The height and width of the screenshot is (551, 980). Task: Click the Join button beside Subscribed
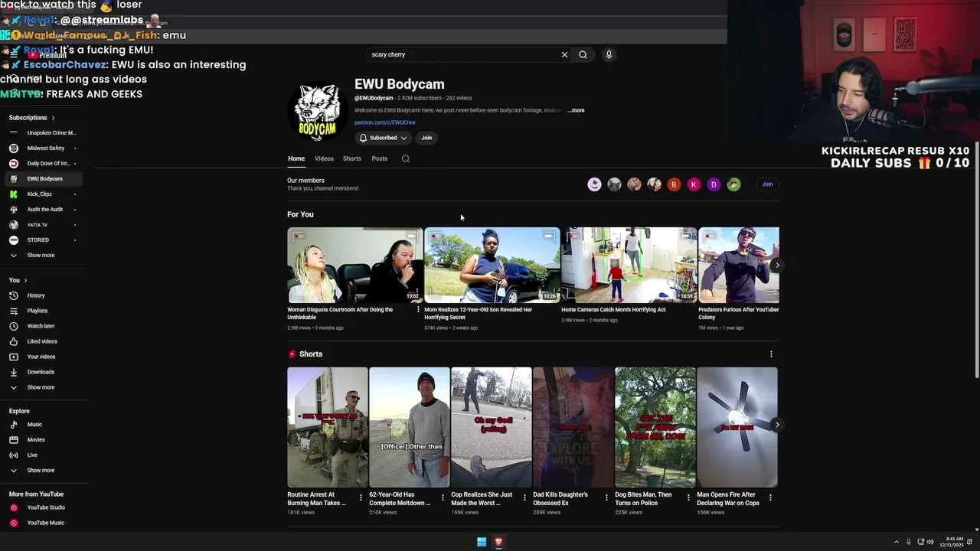point(426,138)
